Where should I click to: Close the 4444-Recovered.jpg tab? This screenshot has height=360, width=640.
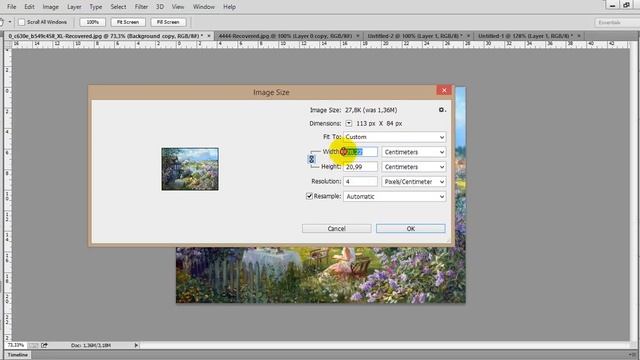[x=358, y=36]
